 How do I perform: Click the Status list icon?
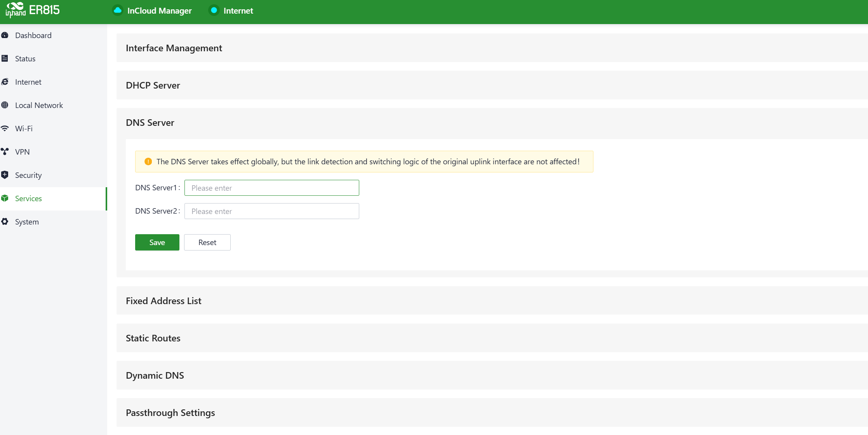[x=5, y=59]
